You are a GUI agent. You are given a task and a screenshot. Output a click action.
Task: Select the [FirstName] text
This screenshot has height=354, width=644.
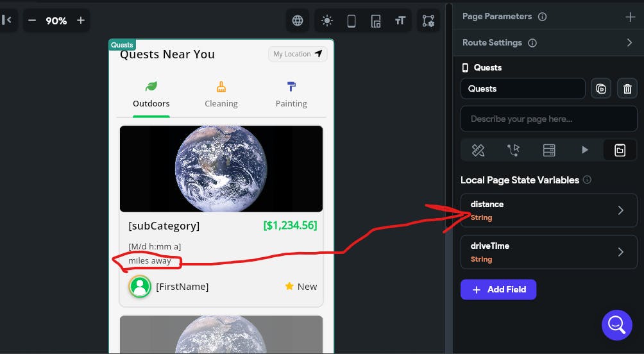click(182, 287)
